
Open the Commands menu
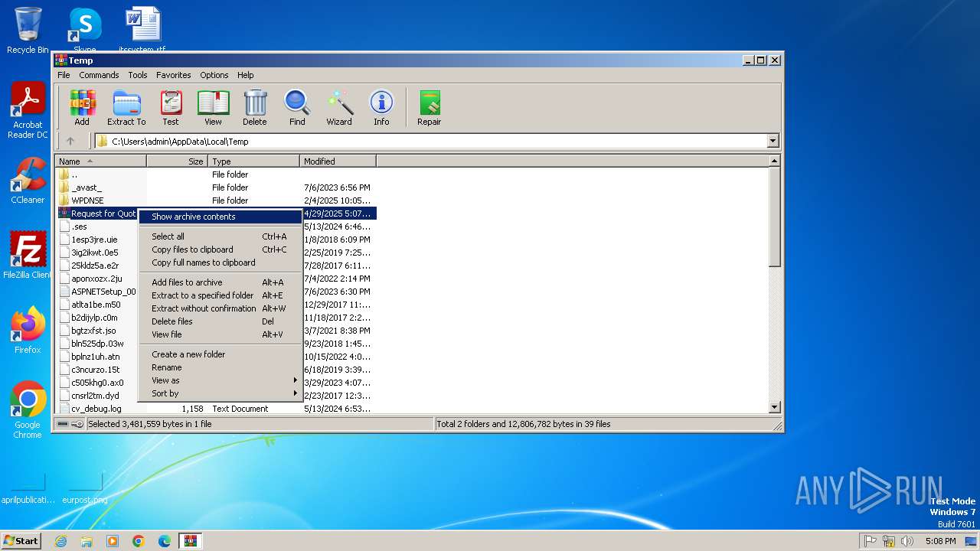tap(99, 75)
